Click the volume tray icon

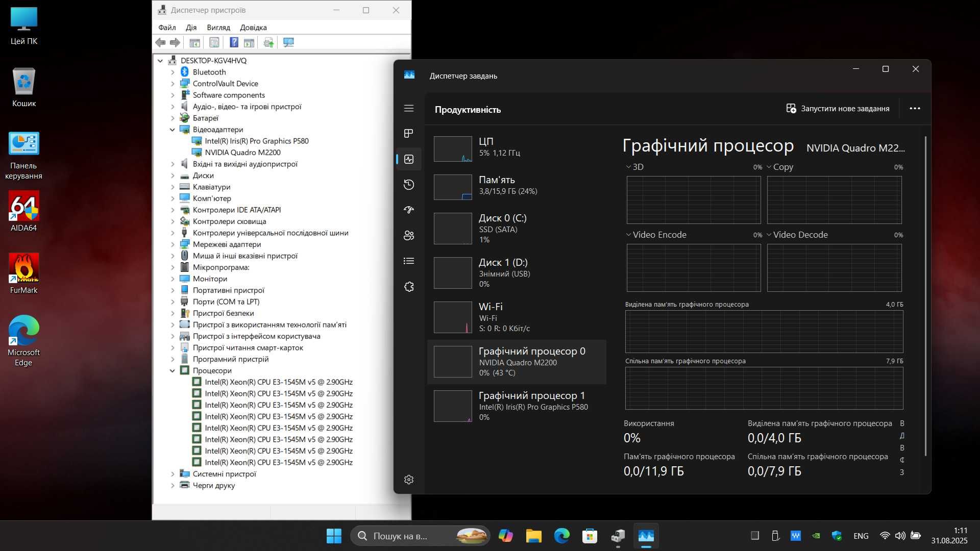click(x=900, y=536)
